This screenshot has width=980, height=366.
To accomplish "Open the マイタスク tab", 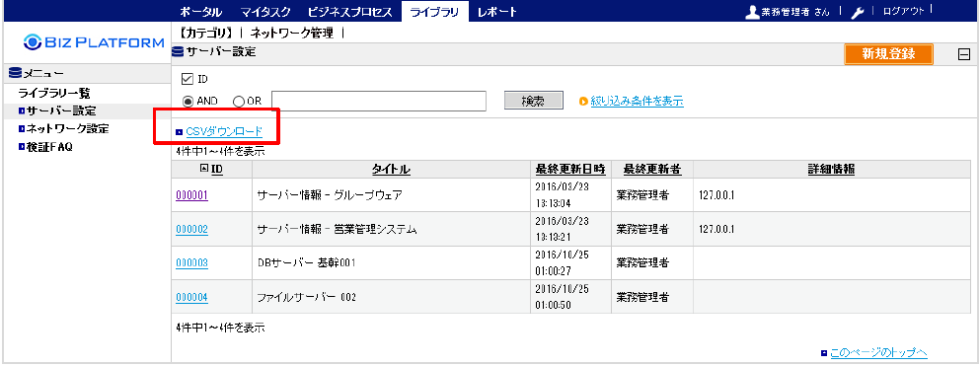I will point(265,12).
